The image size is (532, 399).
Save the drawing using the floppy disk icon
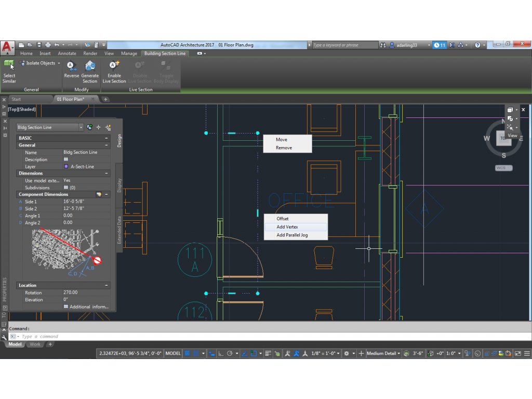tap(39, 45)
